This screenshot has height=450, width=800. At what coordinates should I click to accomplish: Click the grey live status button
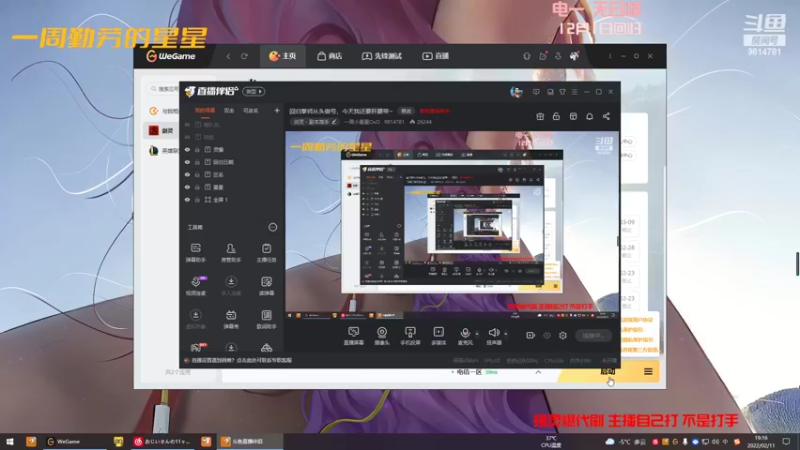tap(593, 335)
